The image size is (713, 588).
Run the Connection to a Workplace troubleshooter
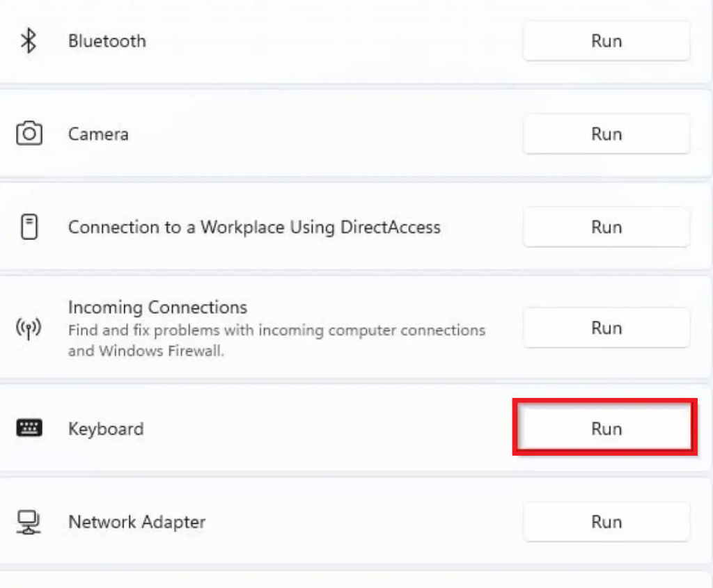pyautogui.click(x=605, y=227)
